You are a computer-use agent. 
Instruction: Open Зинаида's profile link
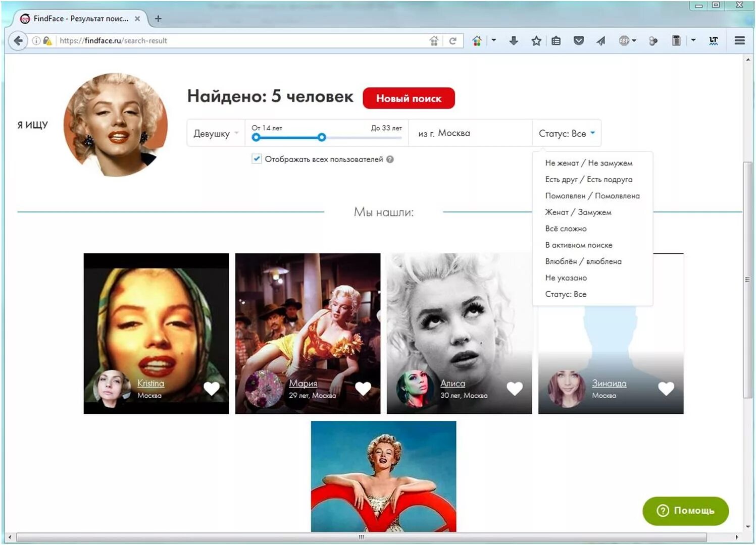pos(609,384)
